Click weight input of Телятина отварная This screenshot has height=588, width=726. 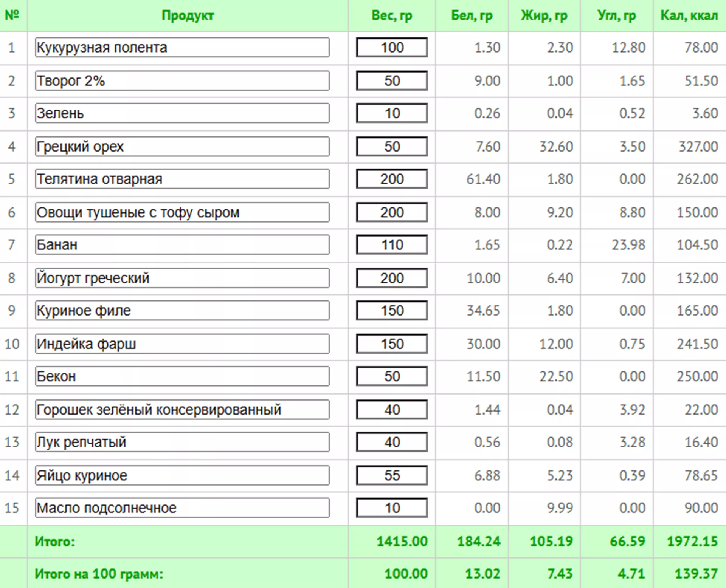pyautogui.click(x=392, y=179)
